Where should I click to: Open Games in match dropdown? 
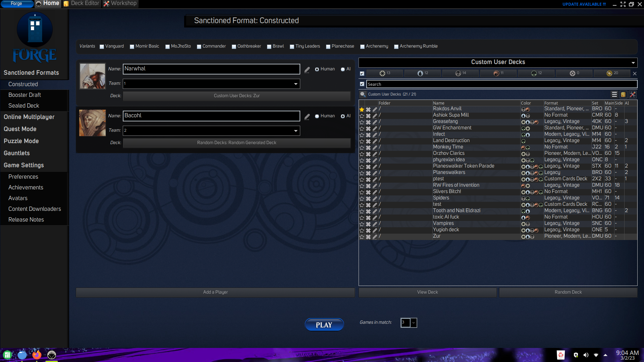point(414,323)
